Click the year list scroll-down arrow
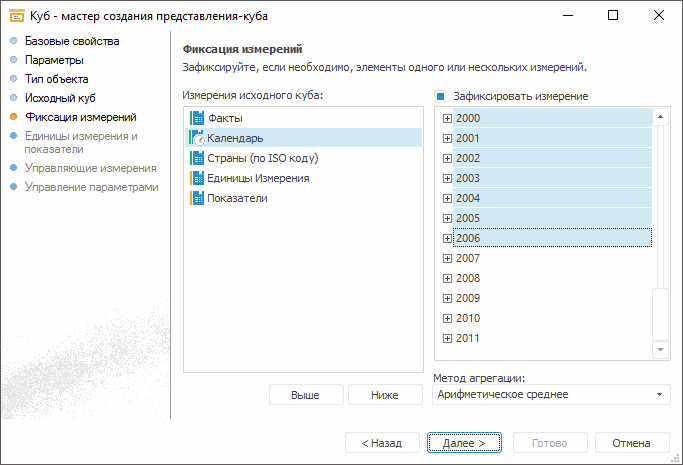Screen dimensions: 683x465 (x=660, y=350)
